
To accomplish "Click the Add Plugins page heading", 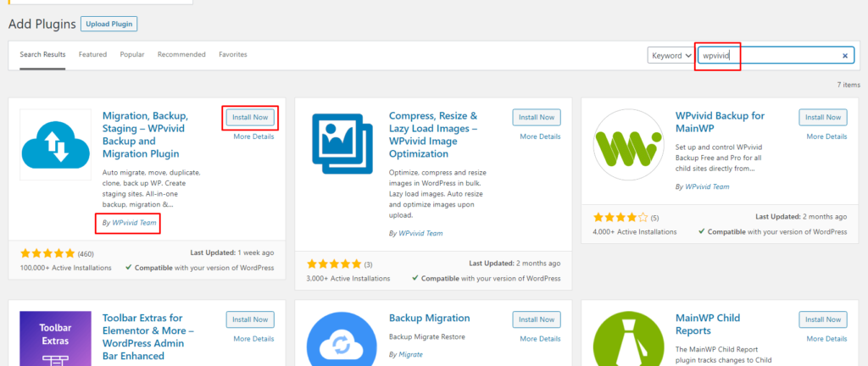I will pyautogui.click(x=42, y=24).
